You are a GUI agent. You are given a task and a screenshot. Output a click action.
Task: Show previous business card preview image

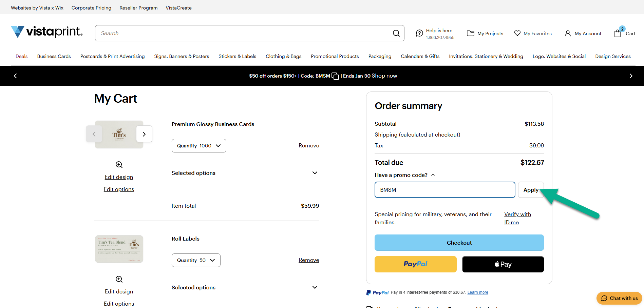(x=94, y=134)
